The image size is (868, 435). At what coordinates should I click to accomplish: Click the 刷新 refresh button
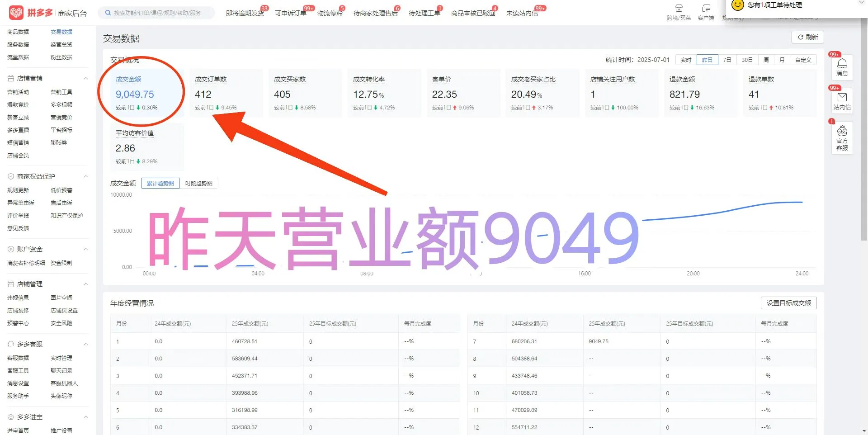[808, 37]
